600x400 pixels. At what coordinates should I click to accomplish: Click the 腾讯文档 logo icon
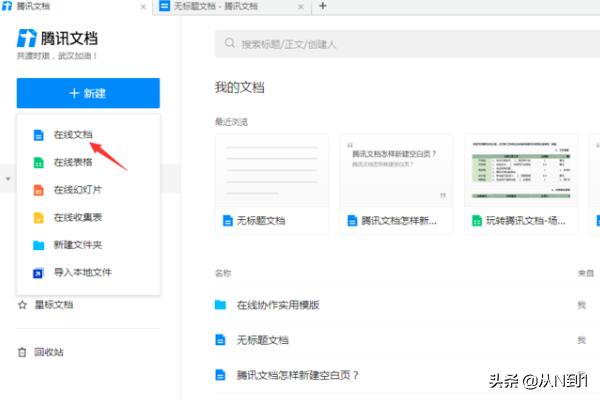26,38
